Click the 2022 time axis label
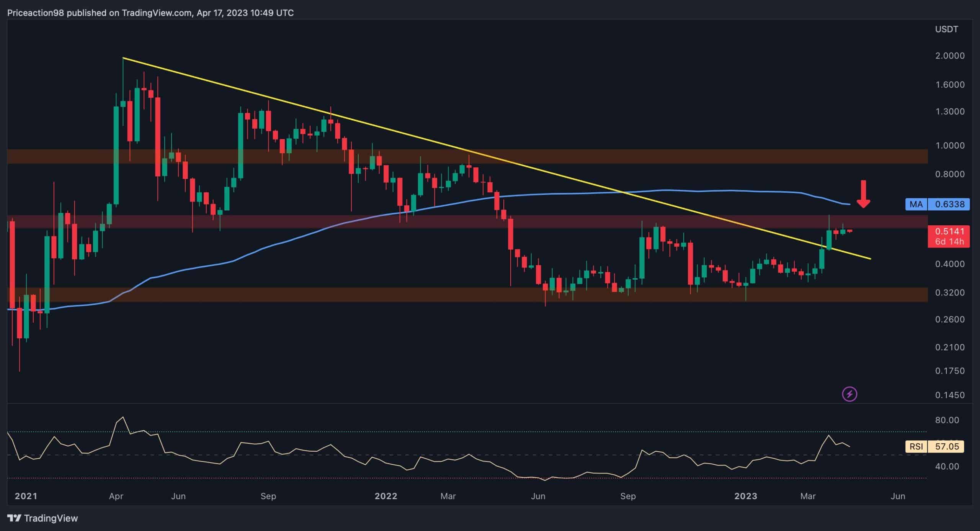 click(x=386, y=496)
